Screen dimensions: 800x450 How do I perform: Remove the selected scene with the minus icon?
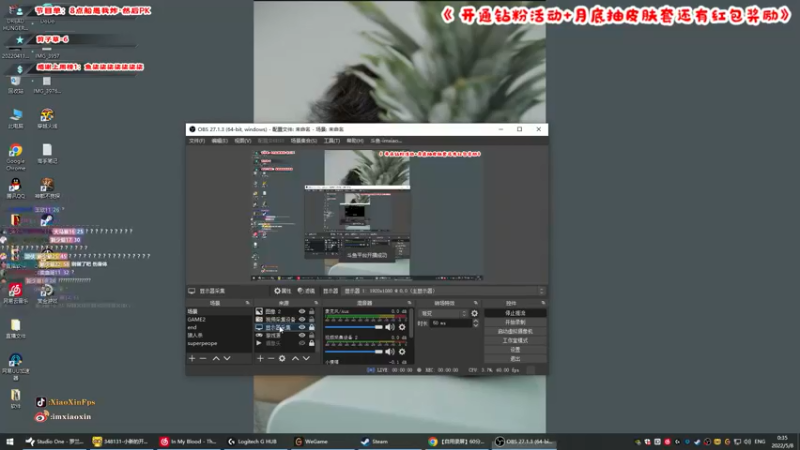click(x=203, y=359)
